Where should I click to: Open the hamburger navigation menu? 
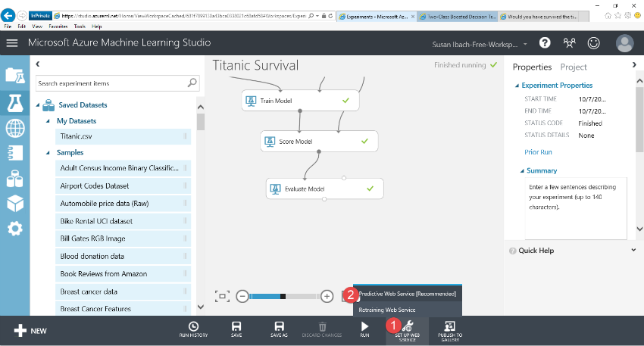tap(12, 42)
